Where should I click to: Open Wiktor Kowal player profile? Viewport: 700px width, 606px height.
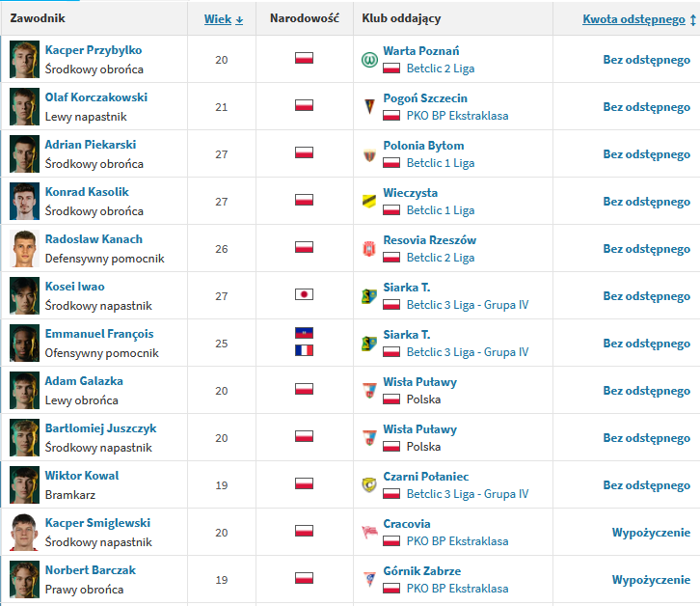pyautogui.click(x=82, y=476)
